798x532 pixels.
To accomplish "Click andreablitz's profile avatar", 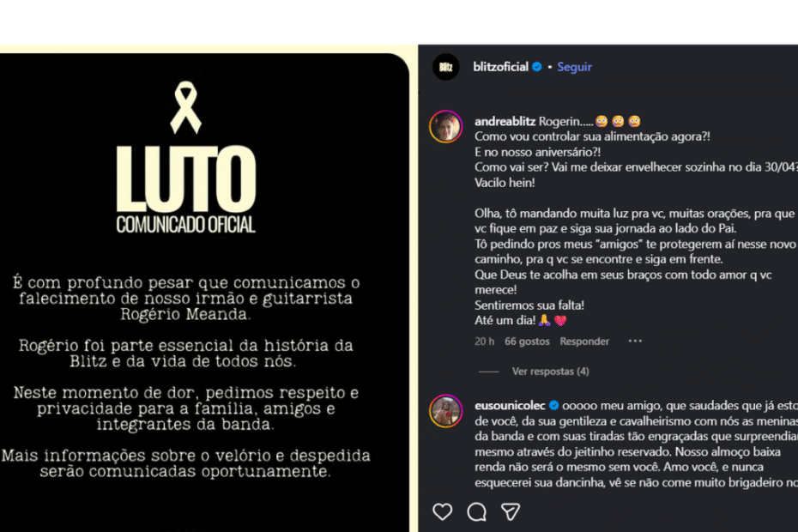I will coord(446,127).
